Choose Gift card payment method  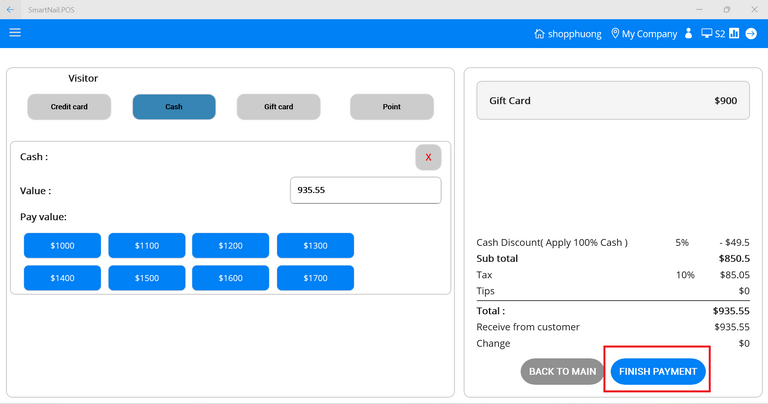pyautogui.click(x=278, y=107)
